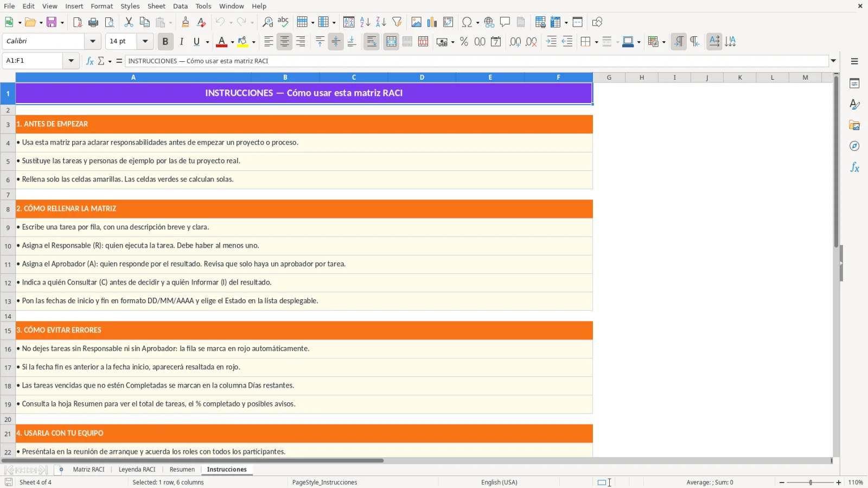Open the Font Name dropdown arrow
The image size is (868, 488).
(x=93, y=41)
